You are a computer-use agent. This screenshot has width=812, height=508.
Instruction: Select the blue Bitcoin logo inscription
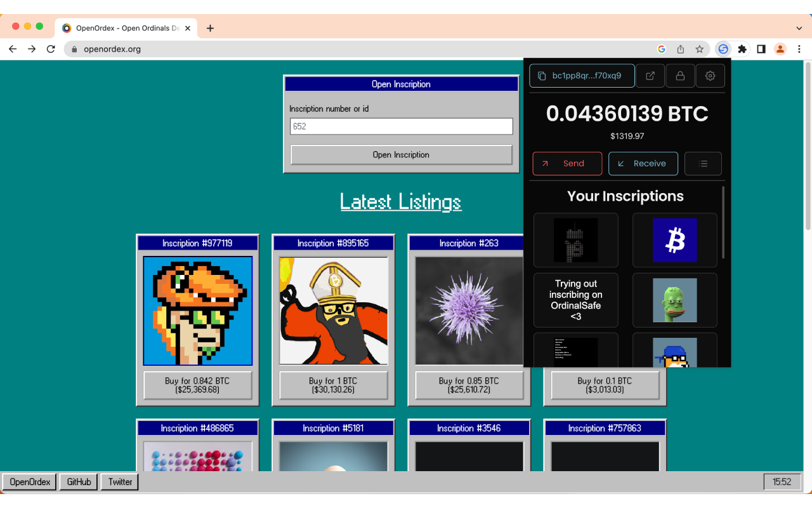click(x=675, y=240)
